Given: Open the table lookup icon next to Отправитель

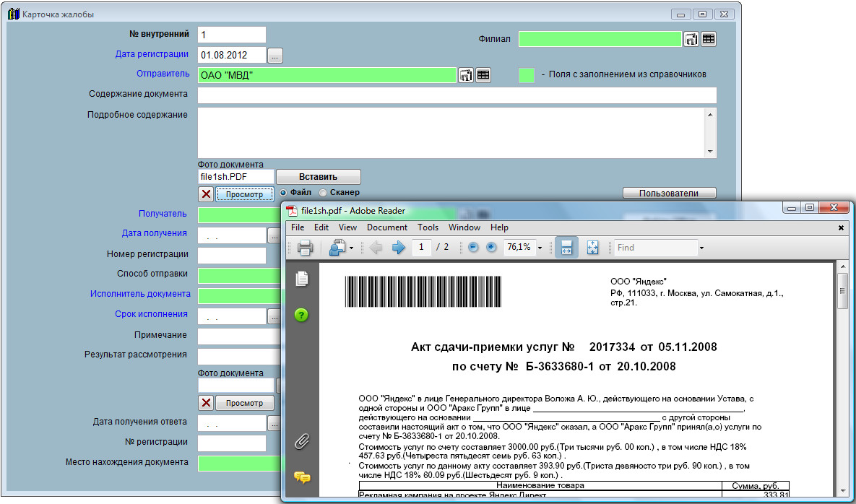Looking at the screenshot, I should (483, 74).
